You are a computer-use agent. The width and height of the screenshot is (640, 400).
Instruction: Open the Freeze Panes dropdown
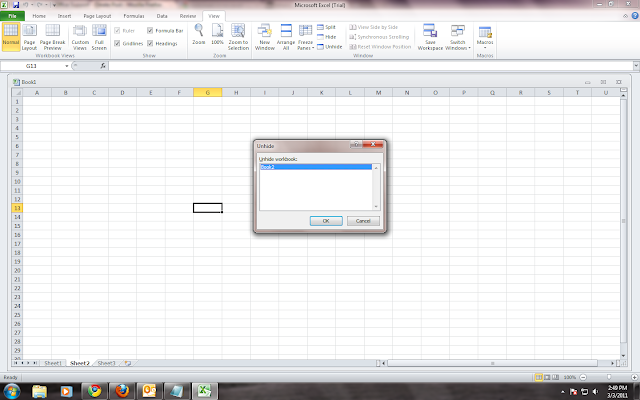click(x=305, y=37)
